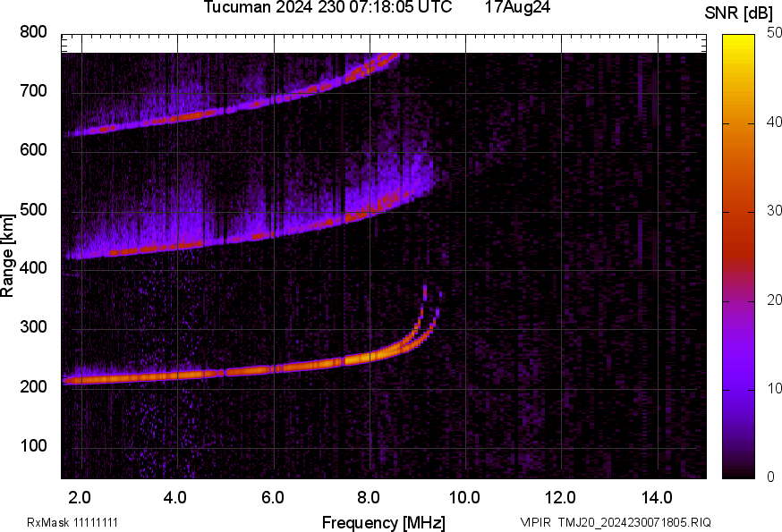This screenshot has height=532, width=782.
Task: Click the colorbar at the 10 dB level
Action: 739,389
